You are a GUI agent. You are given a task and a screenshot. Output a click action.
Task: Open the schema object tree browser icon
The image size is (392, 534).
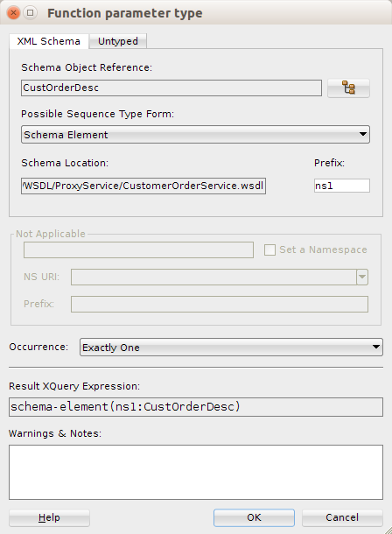[x=348, y=88]
